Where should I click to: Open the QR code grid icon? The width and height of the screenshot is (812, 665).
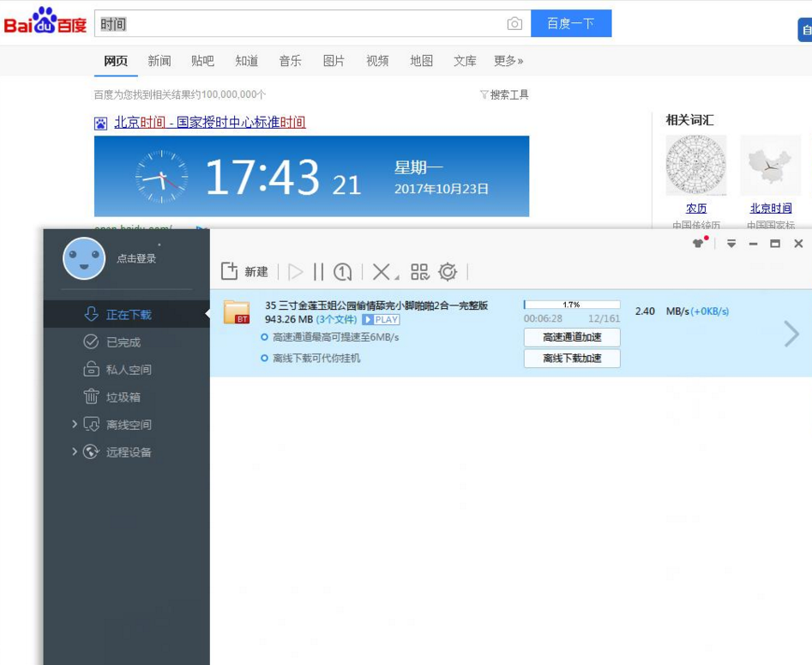click(x=419, y=272)
